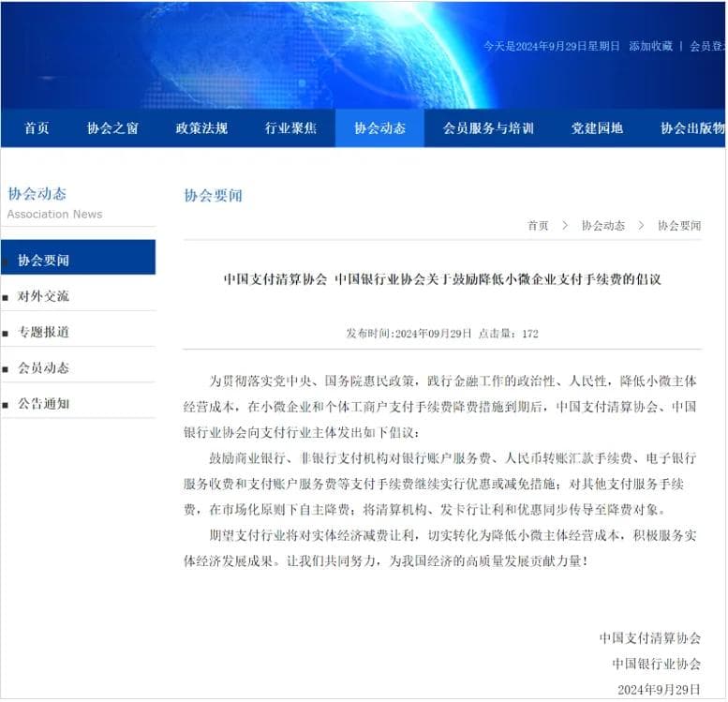Click the 协会动态 sidebar heading
Image resolution: width=728 pixels, height=702 pixels.
[37, 194]
